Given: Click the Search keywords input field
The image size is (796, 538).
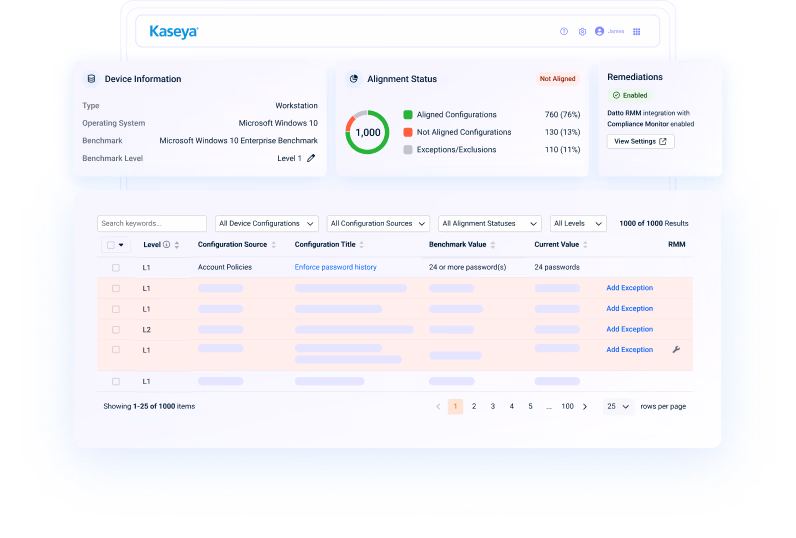Looking at the screenshot, I should tap(152, 223).
